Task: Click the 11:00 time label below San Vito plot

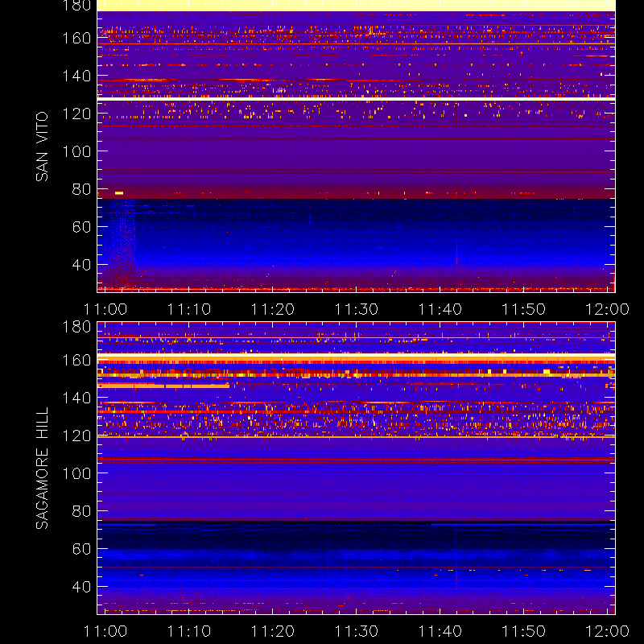Action: [x=105, y=309]
